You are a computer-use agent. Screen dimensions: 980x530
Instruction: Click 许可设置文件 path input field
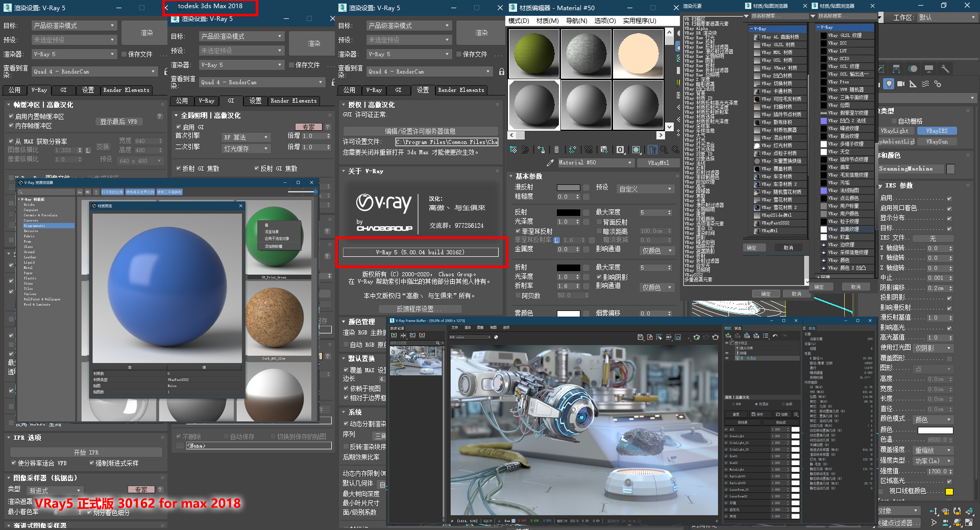point(447,142)
